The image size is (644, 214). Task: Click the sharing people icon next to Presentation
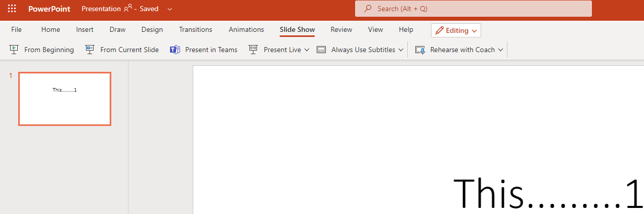pos(128,9)
